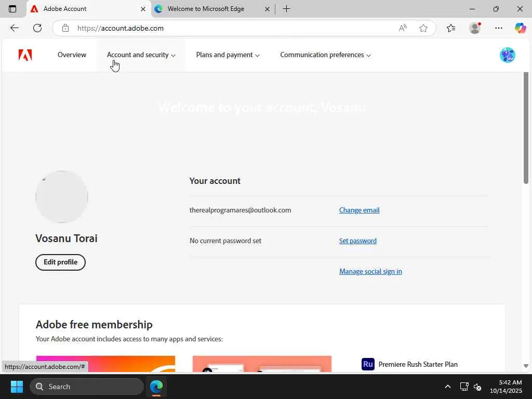Open a new browser tab
532x399 pixels.
point(286,9)
